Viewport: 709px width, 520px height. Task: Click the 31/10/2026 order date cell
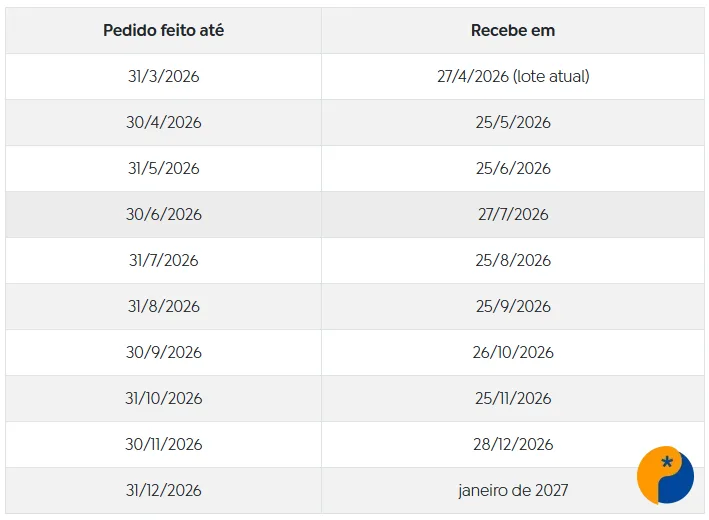click(163, 398)
